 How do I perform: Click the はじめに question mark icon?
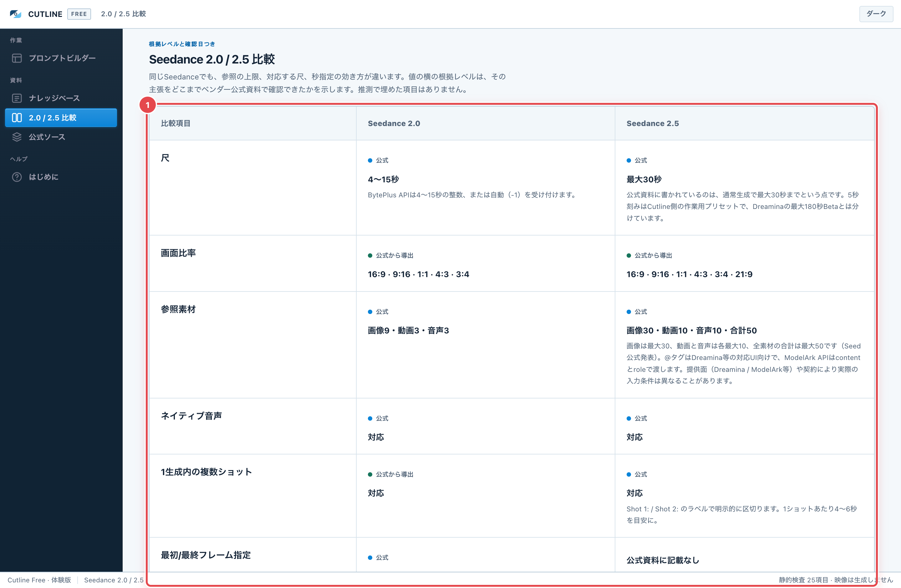tap(17, 177)
